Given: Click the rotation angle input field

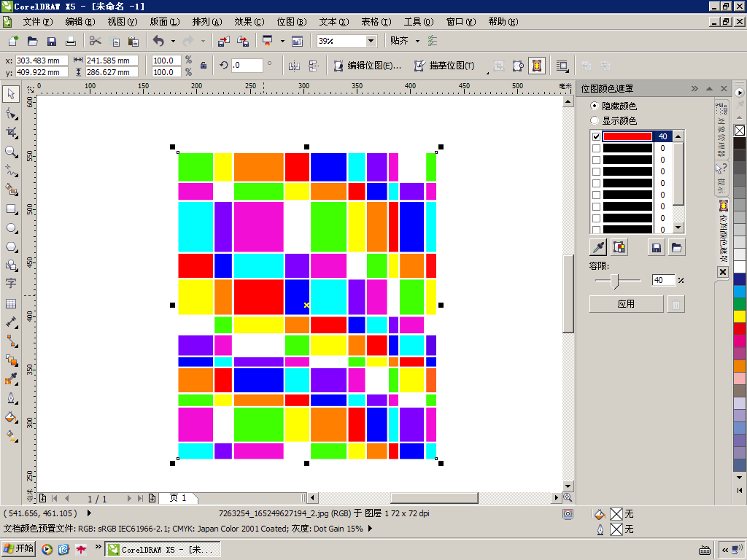Looking at the screenshot, I should pyautogui.click(x=247, y=65).
